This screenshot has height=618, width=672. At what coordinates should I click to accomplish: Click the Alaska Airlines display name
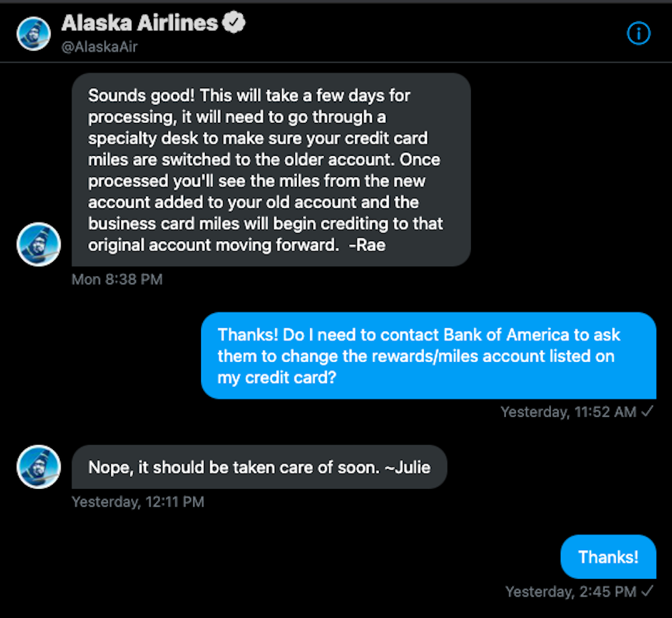click(x=140, y=22)
